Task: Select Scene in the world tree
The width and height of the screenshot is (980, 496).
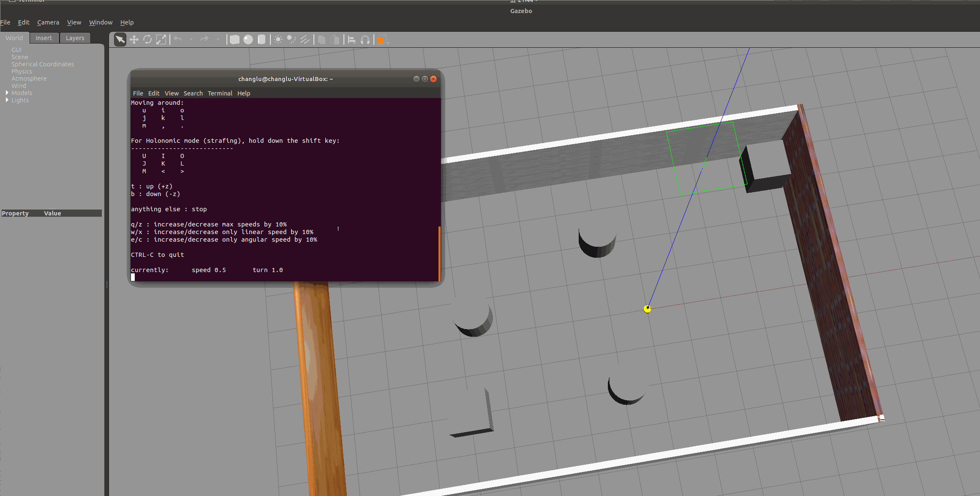Action: click(20, 57)
